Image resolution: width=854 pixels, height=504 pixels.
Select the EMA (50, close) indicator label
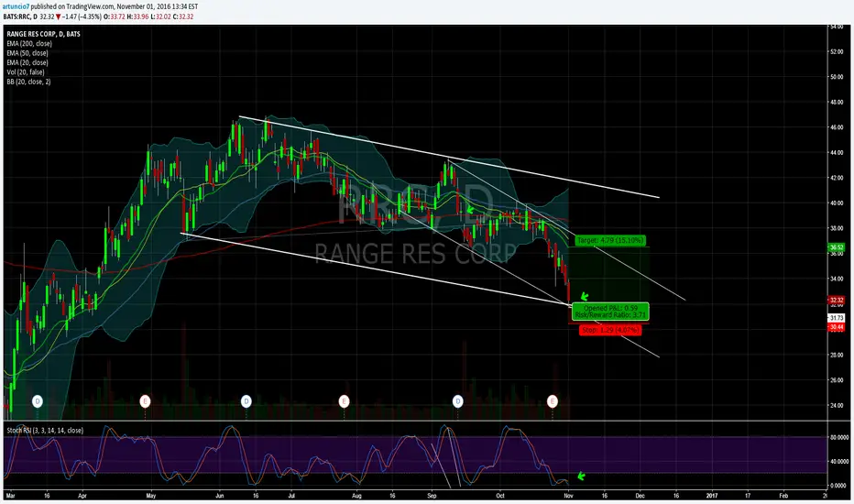coord(27,53)
